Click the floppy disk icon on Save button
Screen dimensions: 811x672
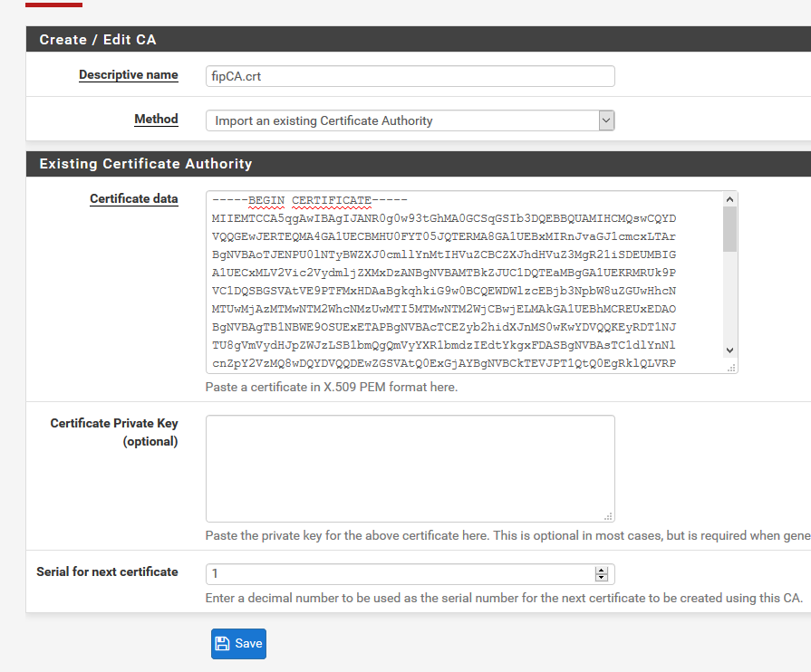click(223, 644)
